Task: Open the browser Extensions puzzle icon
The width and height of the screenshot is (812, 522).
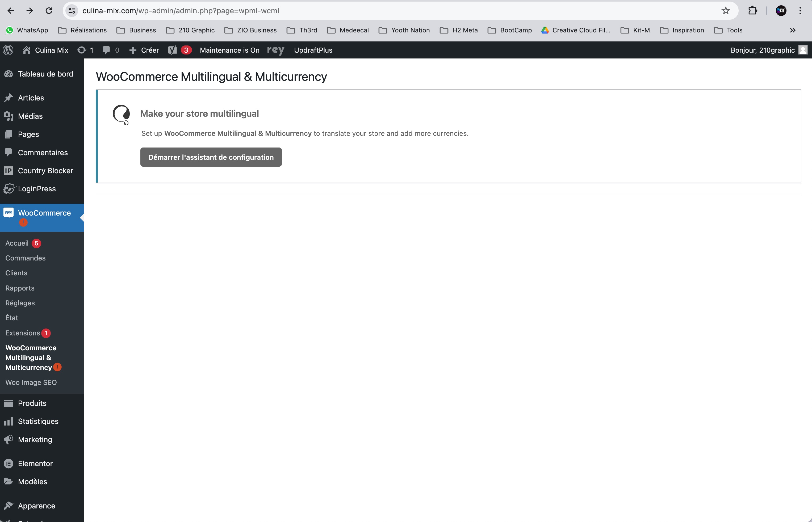Action: tap(753, 11)
